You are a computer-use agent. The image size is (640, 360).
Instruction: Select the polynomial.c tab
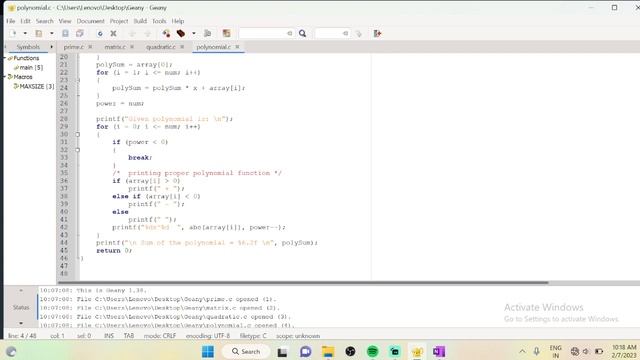pyautogui.click(x=213, y=47)
